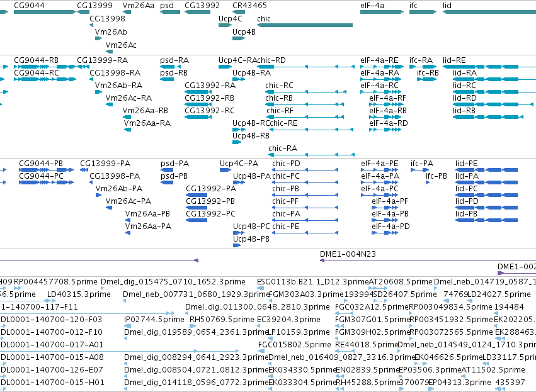This screenshot has width=536, height=392.
Task: Select EST EK034330.5prime
Action: 302,370
